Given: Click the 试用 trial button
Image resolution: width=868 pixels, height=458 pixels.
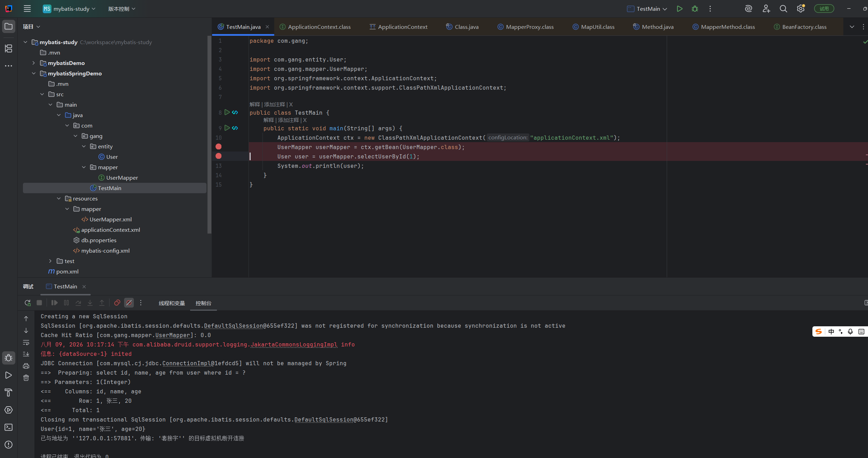Looking at the screenshot, I should pyautogui.click(x=824, y=9).
